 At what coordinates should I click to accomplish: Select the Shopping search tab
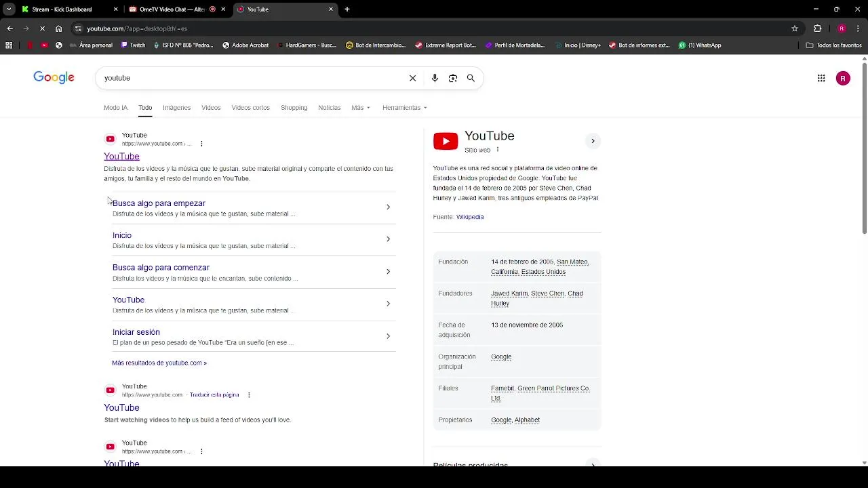(294, 108)
